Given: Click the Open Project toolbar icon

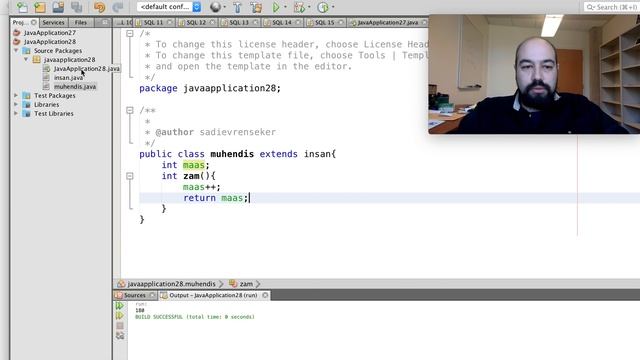Looking at the screenshot, I should click(x=58, y=7).
